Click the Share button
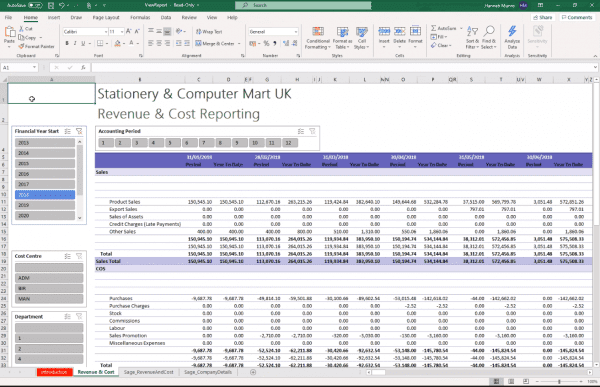This screenshot has height=387, width=600. 543,18
